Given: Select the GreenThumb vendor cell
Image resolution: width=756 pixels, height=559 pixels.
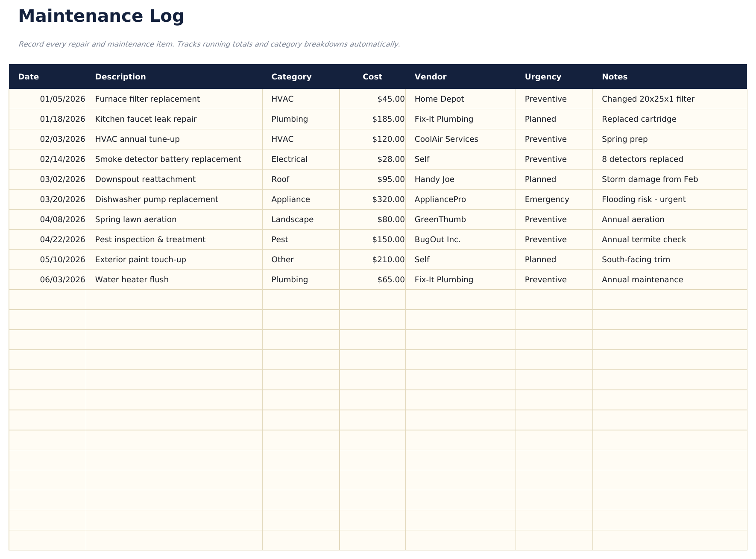Looking at the screenshot, I should click(440, 219).
